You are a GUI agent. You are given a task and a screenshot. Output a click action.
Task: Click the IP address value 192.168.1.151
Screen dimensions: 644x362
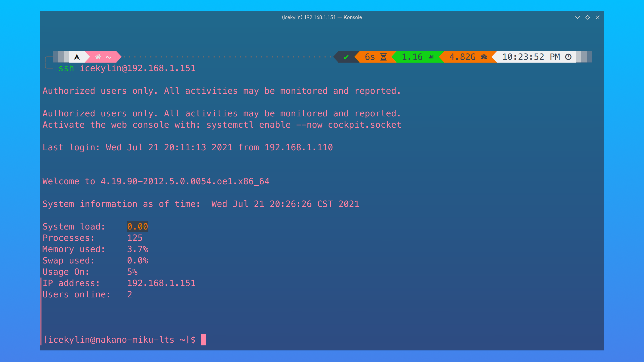tap(161, 283)
